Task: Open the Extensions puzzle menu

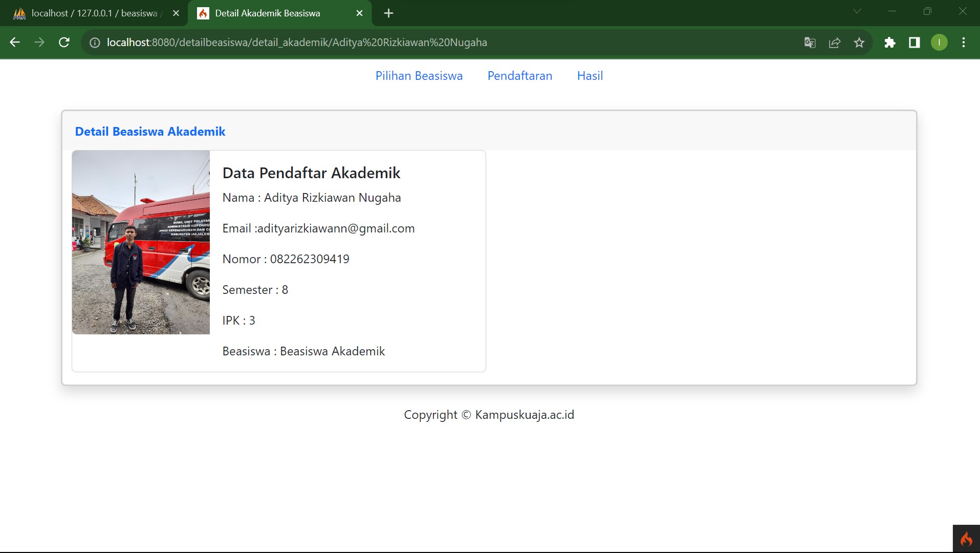Action: click(890, 42)
